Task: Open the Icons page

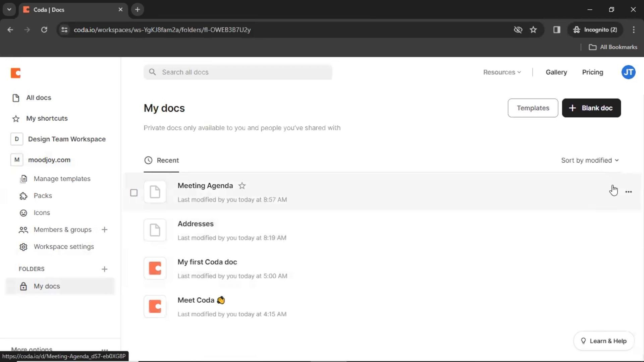Action: pos(35,213)
